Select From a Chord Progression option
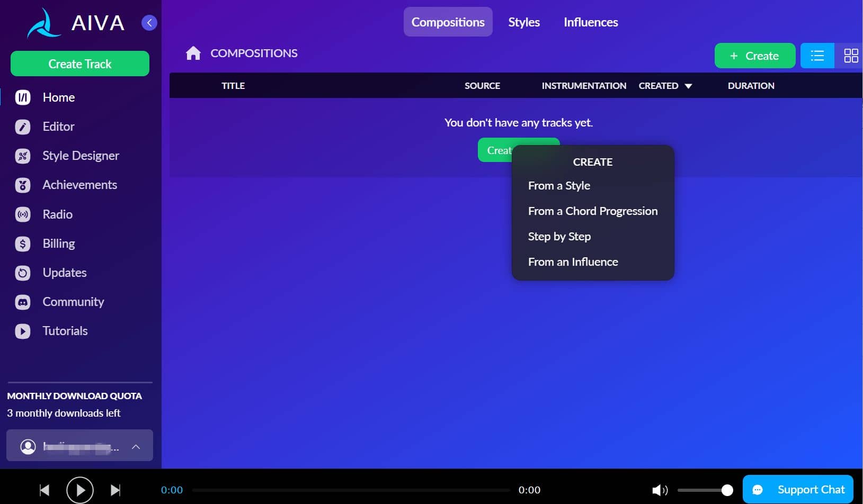The image size is (863, 504). pyautogui.click(x=592, y=211)
